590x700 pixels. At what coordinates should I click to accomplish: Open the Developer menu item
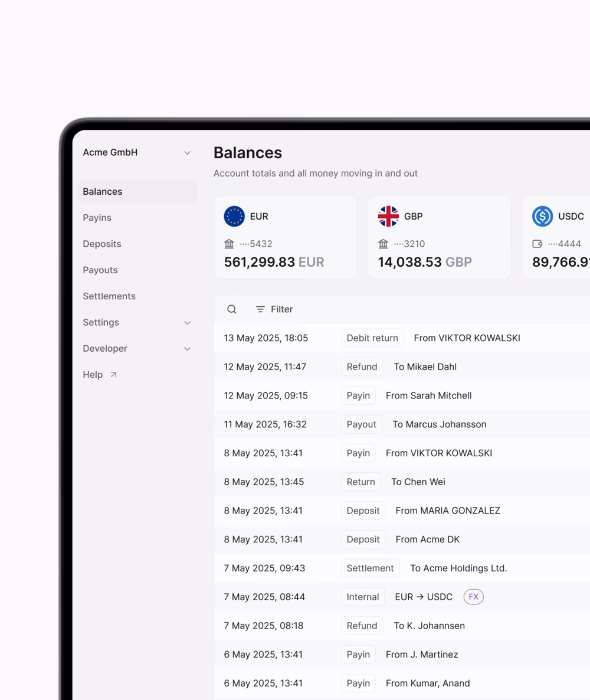click(105, 349)
